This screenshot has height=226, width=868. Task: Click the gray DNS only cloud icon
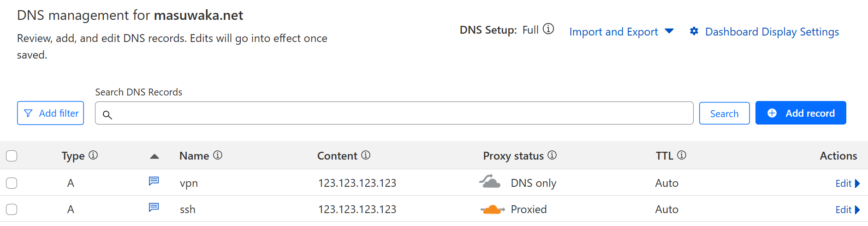490,182
